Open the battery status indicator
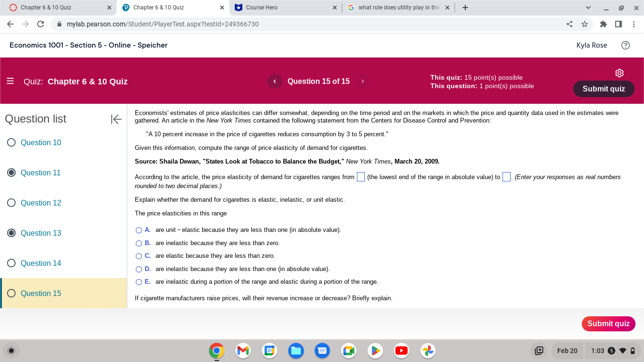644x362 pixels. (x=632, y=351)
